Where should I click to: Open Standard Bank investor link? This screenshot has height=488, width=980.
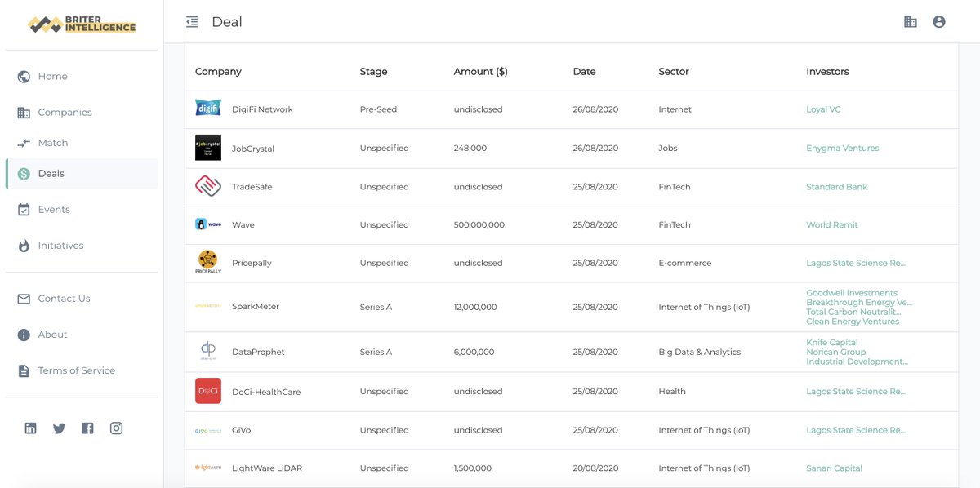tap(837, 187)
